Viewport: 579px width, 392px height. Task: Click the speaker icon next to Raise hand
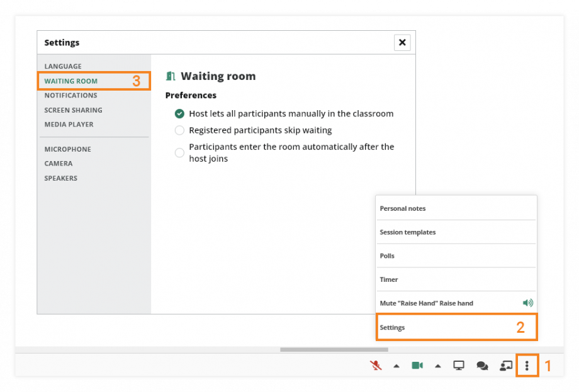528,303
